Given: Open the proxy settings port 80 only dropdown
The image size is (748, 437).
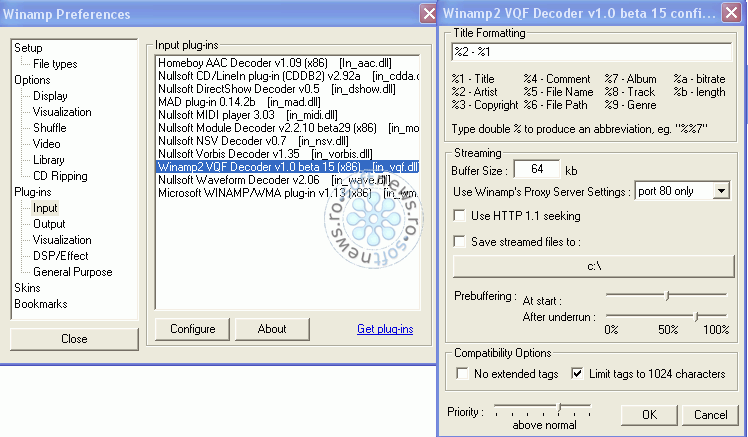Looking at the screenshot, I should [721, 191].
